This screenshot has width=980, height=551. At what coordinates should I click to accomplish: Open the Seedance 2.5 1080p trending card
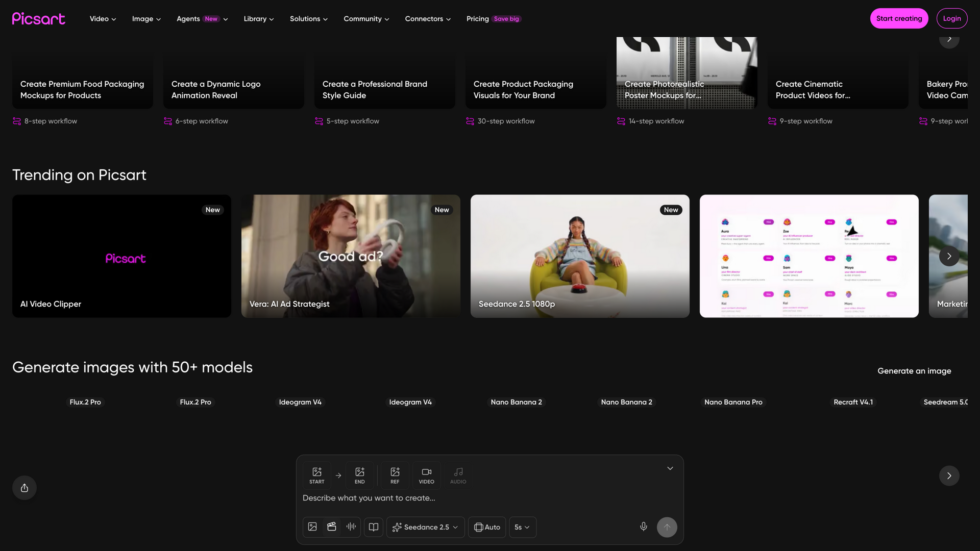click(580, 256)
